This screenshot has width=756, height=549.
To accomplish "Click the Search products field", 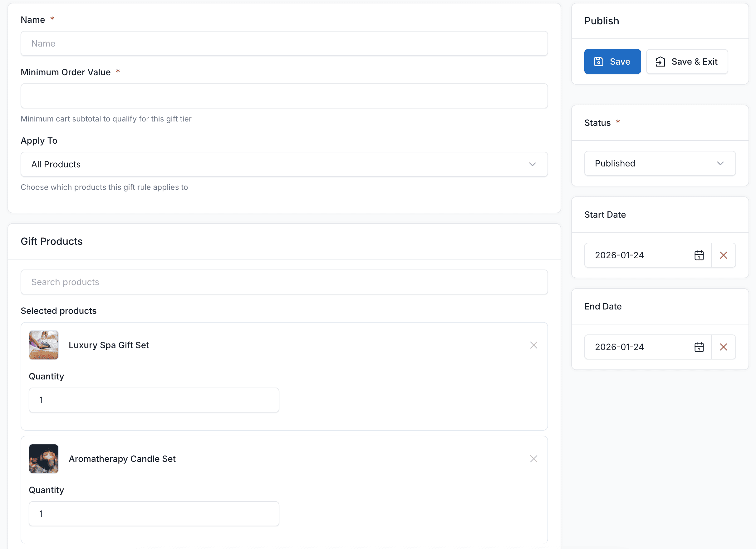I will (x=284, y=282).
